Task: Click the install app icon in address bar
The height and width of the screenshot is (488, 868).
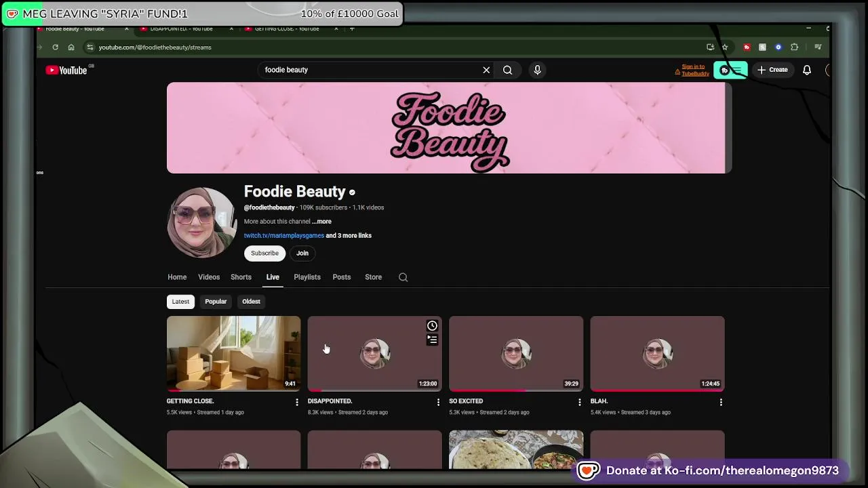Action: click(x=710, y=47)
